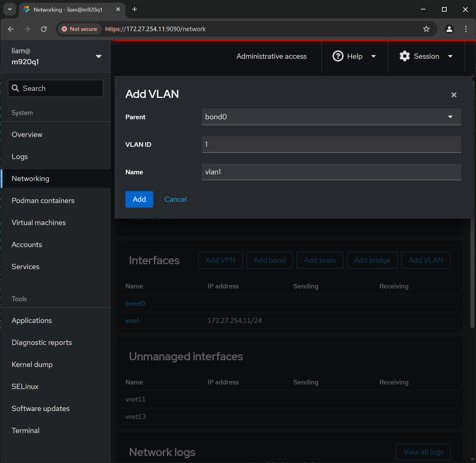476x463 pixels.
Task: Cancel the Add VLAN dialog
Action: pos(176,199)
